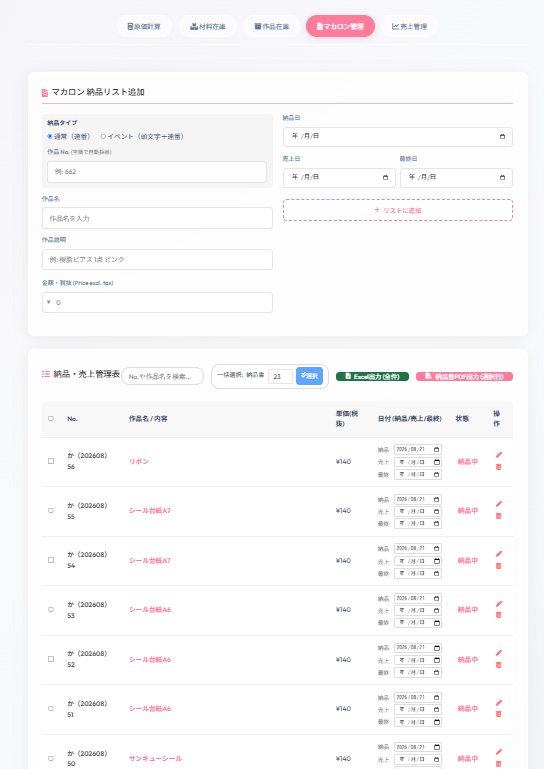Delete row No. 53 with its trash icon

(498, 615)
